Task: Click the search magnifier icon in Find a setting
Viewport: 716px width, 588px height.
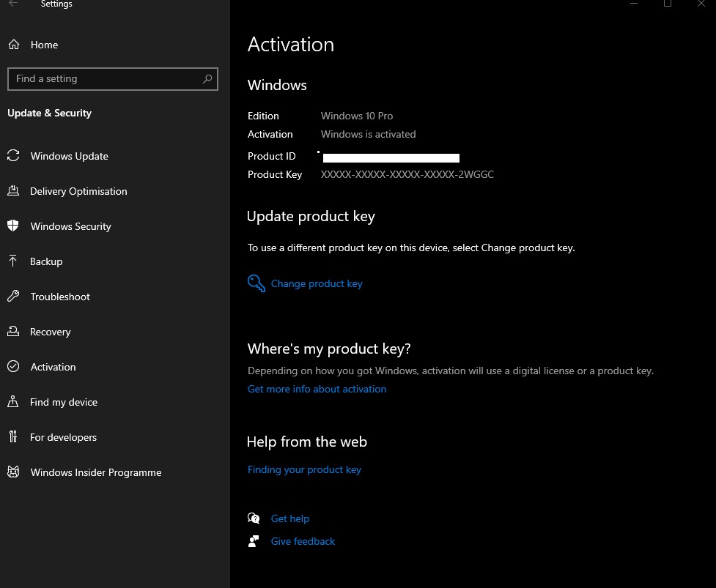Action: point(207,78)
